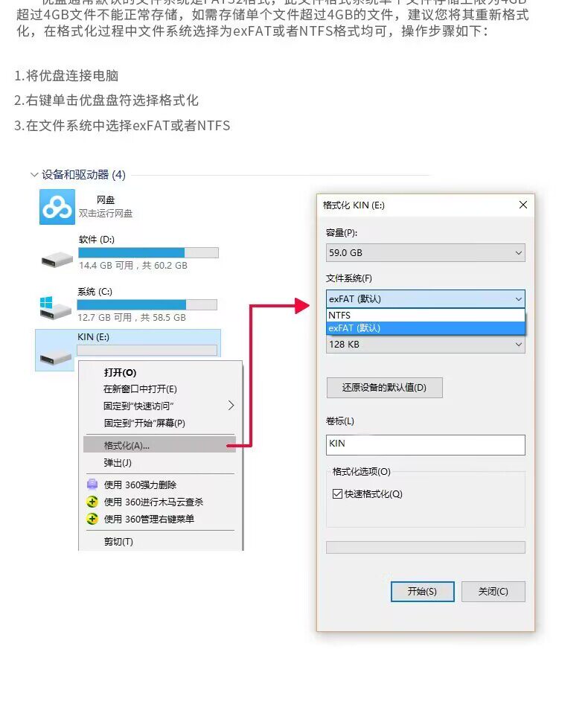Screen dimensions: 588x716
Task: Toggle the 快速格式化(Q) checkbox
Action: click(x=337, y=493)
